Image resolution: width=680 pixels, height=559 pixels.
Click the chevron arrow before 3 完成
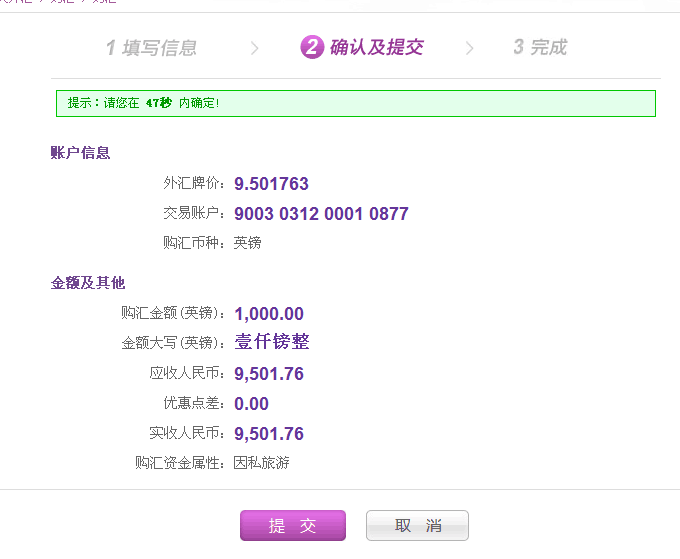pyautogui.click(x=470, y=48)
